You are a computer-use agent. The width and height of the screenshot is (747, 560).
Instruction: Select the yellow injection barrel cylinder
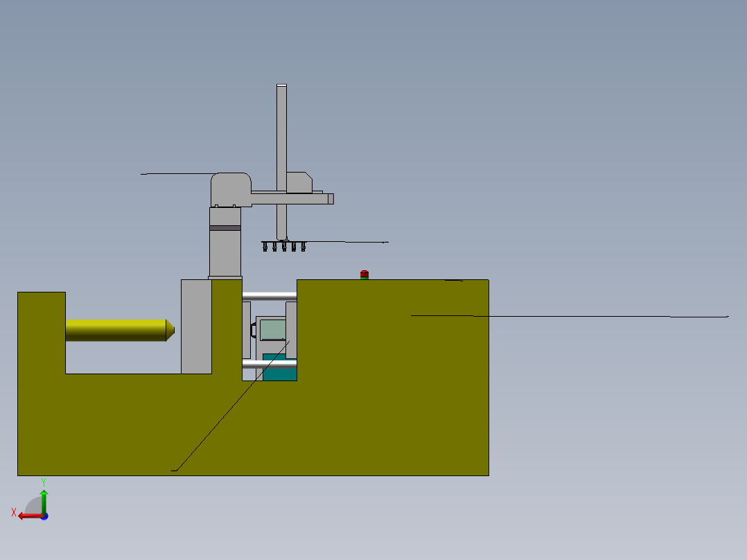coord(120,331)
